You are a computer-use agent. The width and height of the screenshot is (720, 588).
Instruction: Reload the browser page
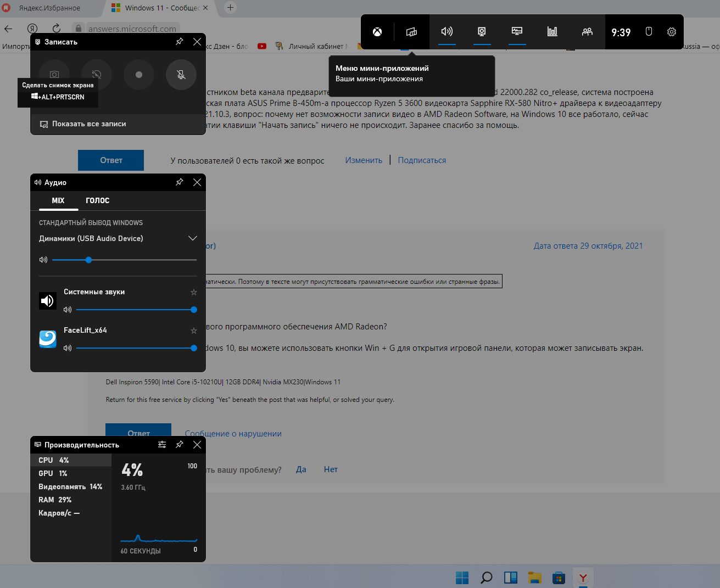coord(57,29)
